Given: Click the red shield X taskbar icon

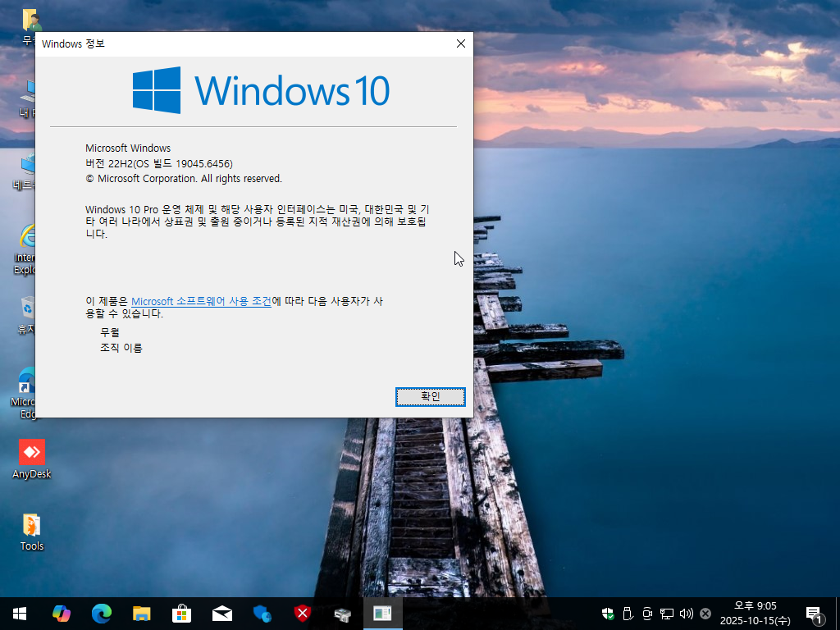Looking at the screenshot, I should pyautogui.click(x=302, y=614).
